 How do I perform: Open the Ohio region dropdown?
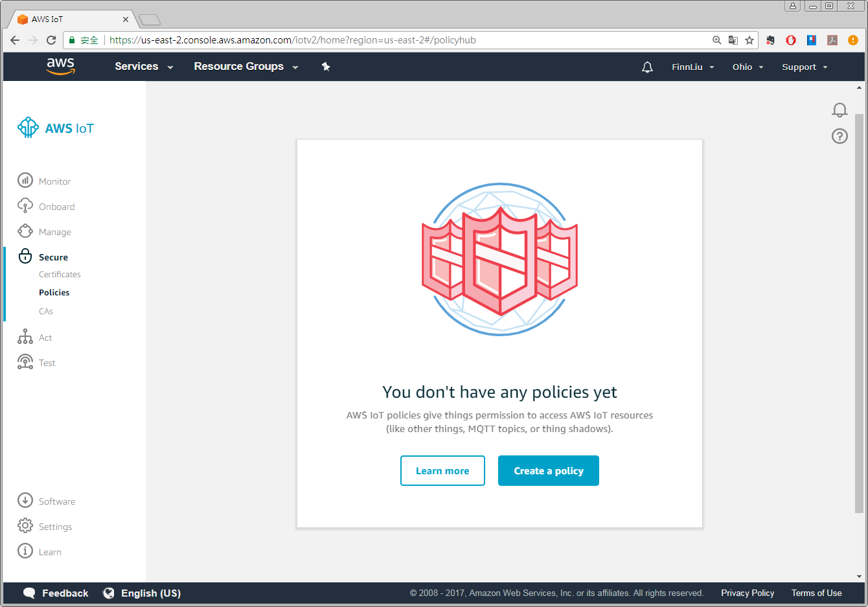(x=748, y=67)
